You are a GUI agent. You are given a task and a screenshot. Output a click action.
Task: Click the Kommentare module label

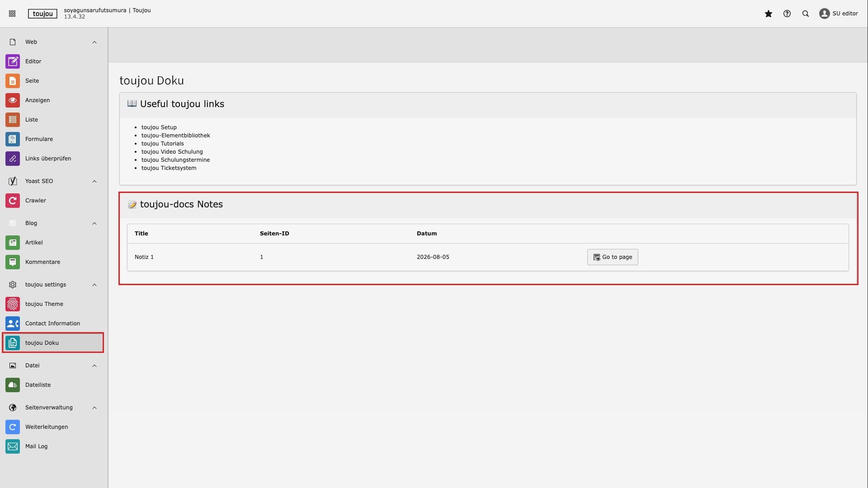43,262
